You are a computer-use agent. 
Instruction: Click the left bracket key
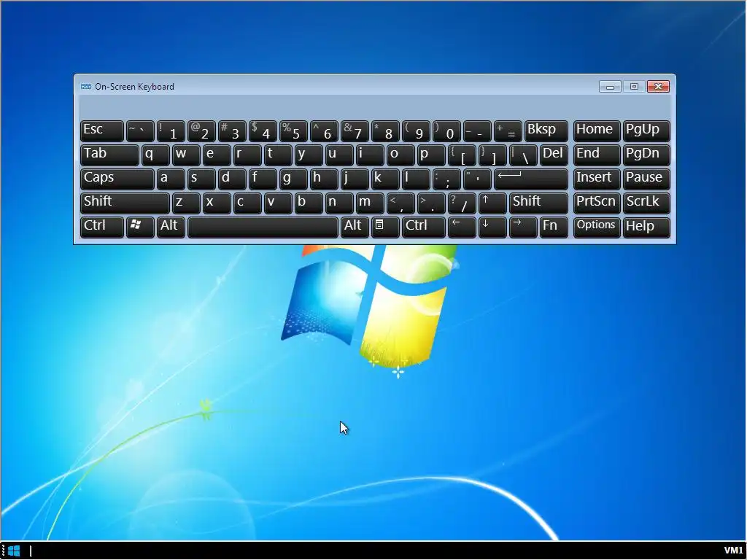pos(462,155)
